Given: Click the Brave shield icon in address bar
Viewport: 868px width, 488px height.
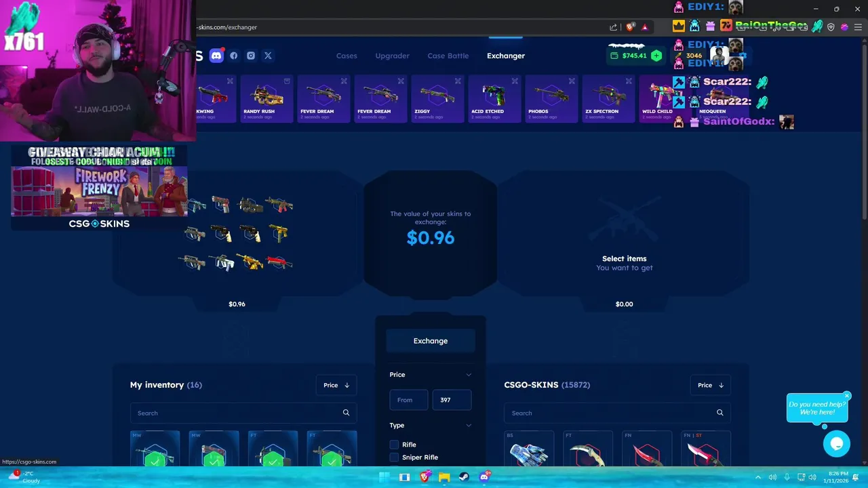Looking at the screenshot, I should point(630,27).
